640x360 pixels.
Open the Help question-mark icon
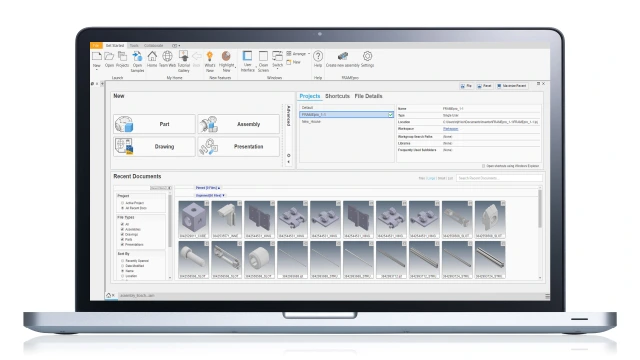(318, 56)
